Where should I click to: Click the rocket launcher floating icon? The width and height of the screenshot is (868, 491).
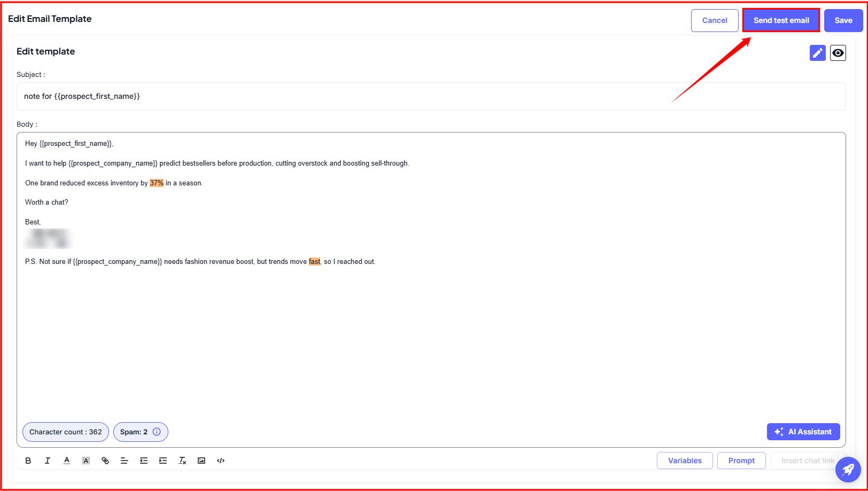click(x=848, y=470)
